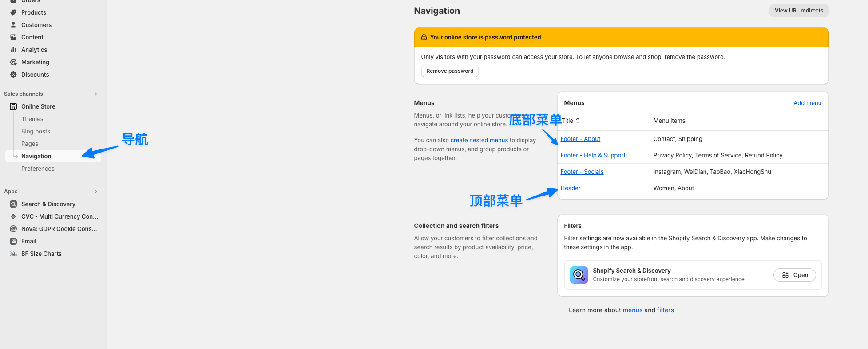868x349 pixels.
Task: Open the Footer - Help & Support menu
Action: 593,155
